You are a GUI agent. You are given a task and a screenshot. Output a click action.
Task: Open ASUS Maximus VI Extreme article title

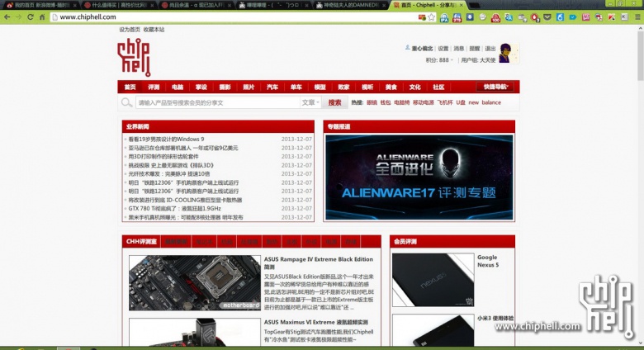click(316, 323)
